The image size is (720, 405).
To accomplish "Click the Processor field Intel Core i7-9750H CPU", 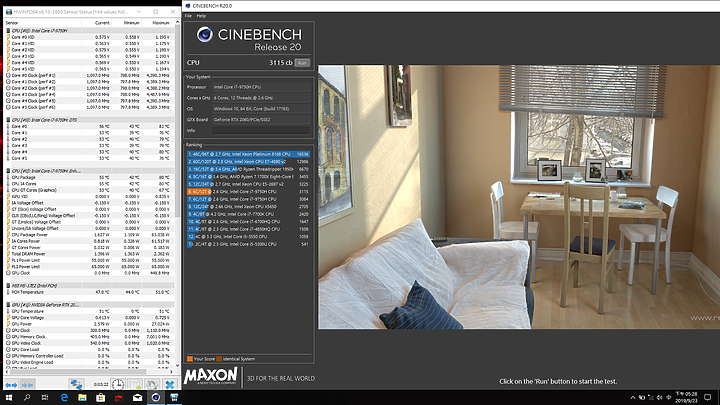I will coord(261,87).
